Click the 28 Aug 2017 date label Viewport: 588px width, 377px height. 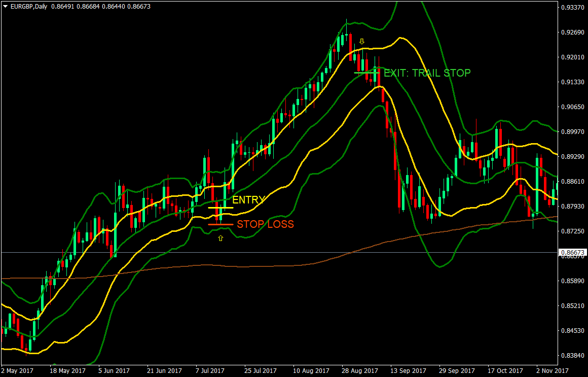click(359, 371)
